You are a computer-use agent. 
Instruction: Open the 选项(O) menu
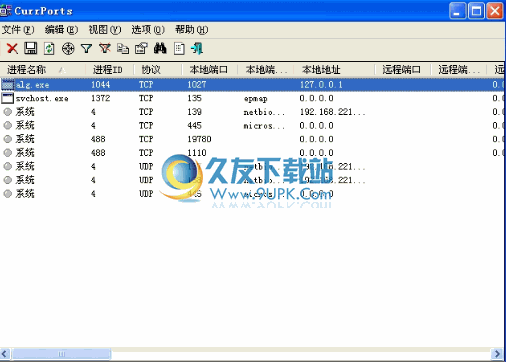[148, 30]
